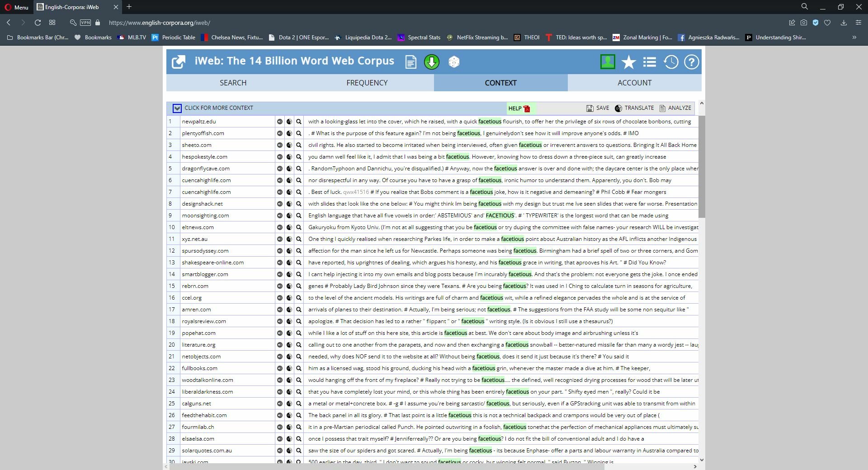
Task: Reload the current page
Action: click(38, 23)
